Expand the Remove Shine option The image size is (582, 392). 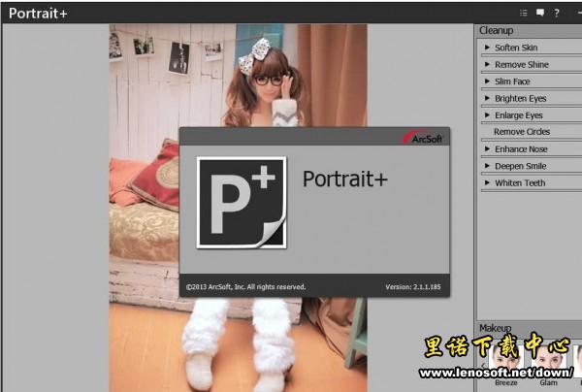[487, 65]
